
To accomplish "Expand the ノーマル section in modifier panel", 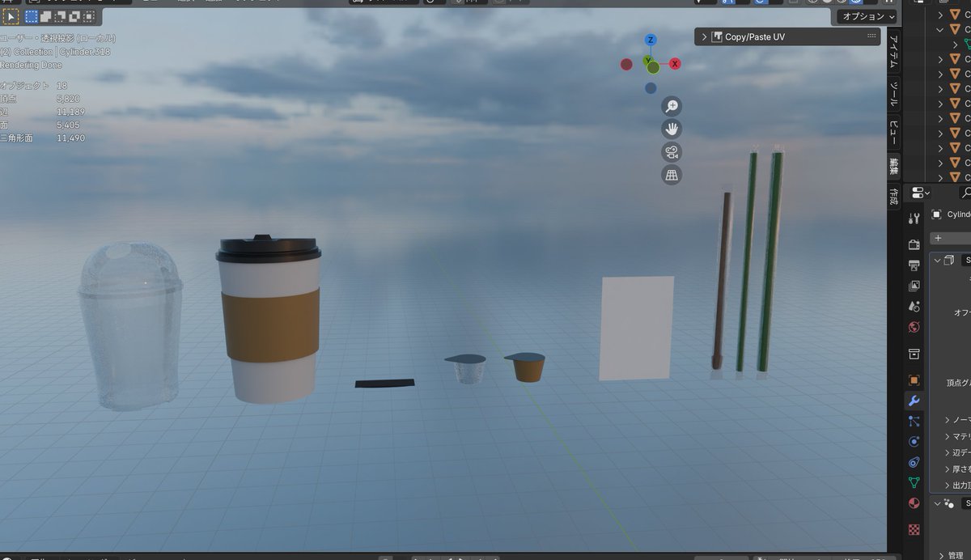I will (955, 419).
